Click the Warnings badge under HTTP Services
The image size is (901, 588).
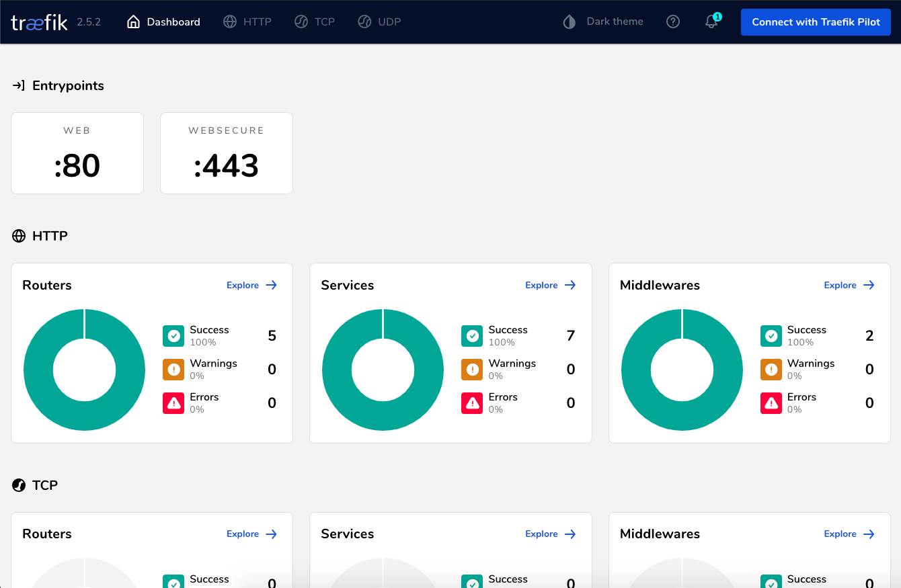pyautogui.click(x=472, y=369)
